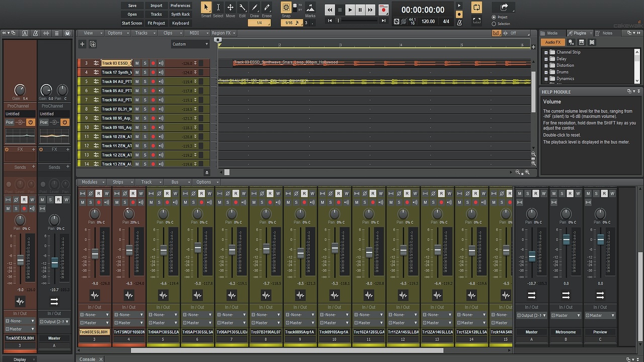This screenshot has width=644, height=362.
Task: Click the Fit Project button
Action: 156,23
